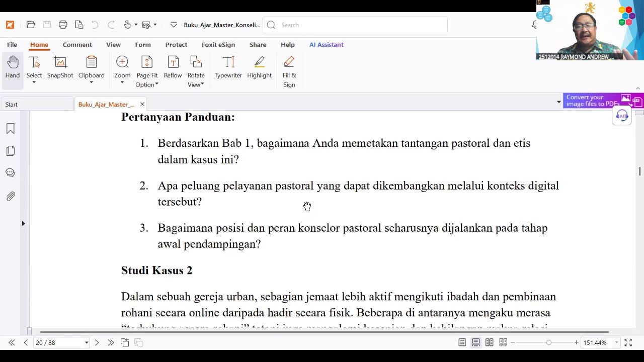Click the create PDF page icon beside the printer

coord(79,25)
